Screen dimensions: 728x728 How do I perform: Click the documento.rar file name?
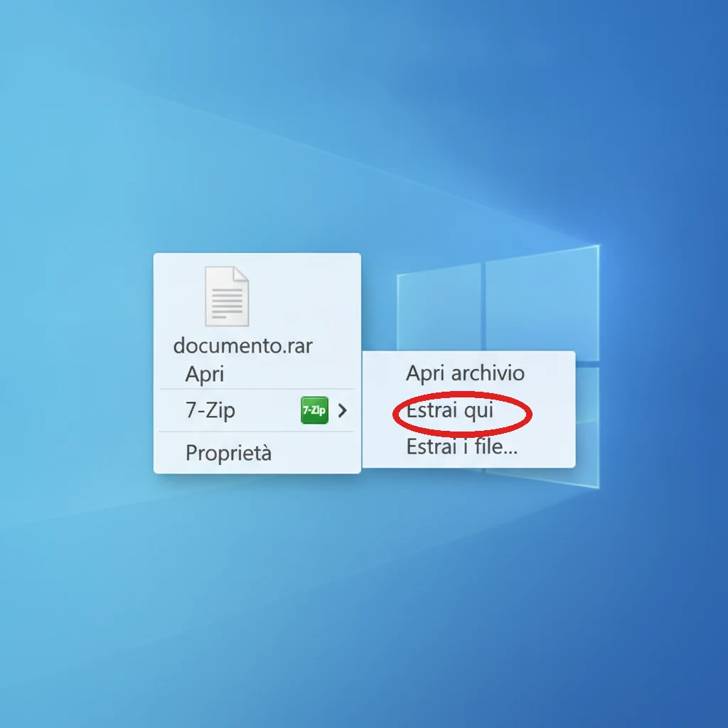point(243,346)
